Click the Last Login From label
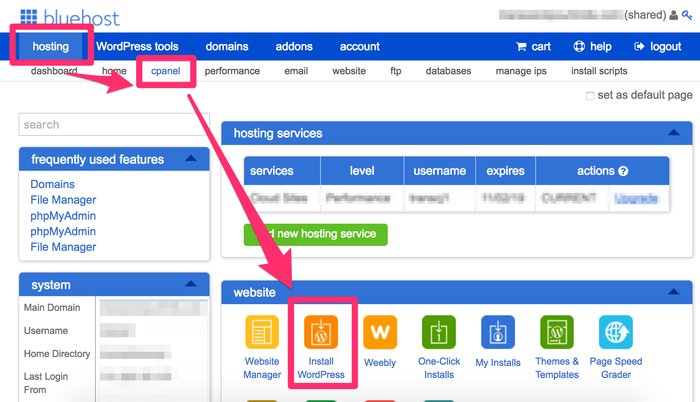Screen dimensions: 700x402 coord(46,383)
